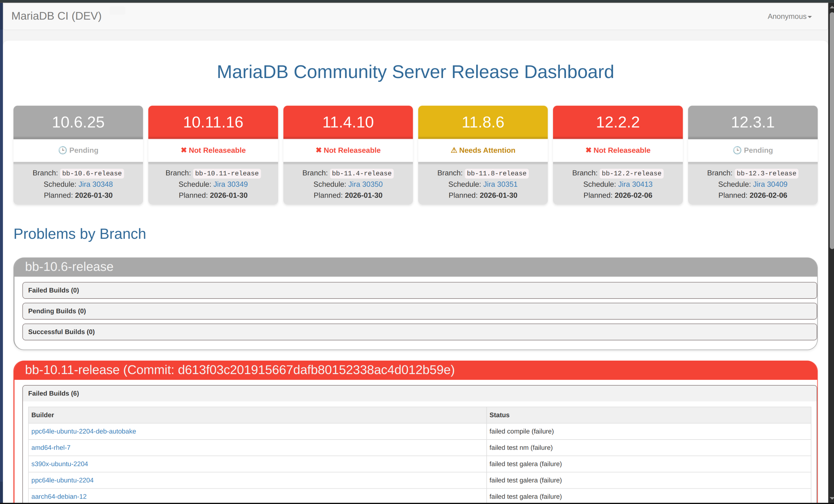834x504 pixels.
Task: Click the yellow 11.8.6 release header
Action: click(x=483, y=122)
